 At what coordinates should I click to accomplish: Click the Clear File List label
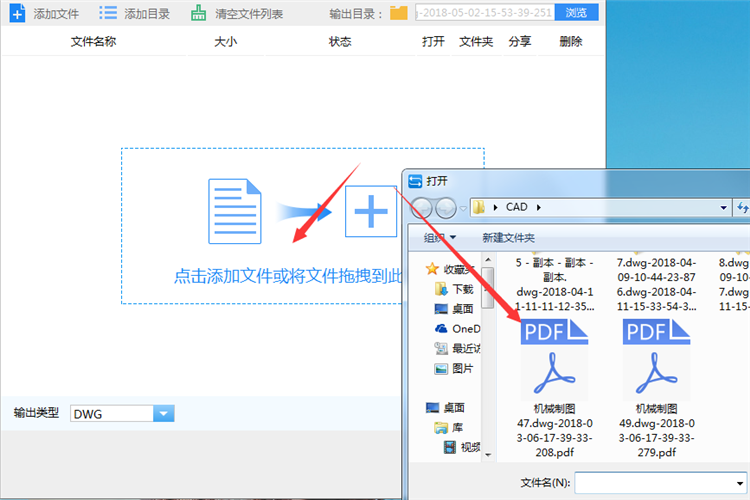pyautogui.click(x=249, y=14)
